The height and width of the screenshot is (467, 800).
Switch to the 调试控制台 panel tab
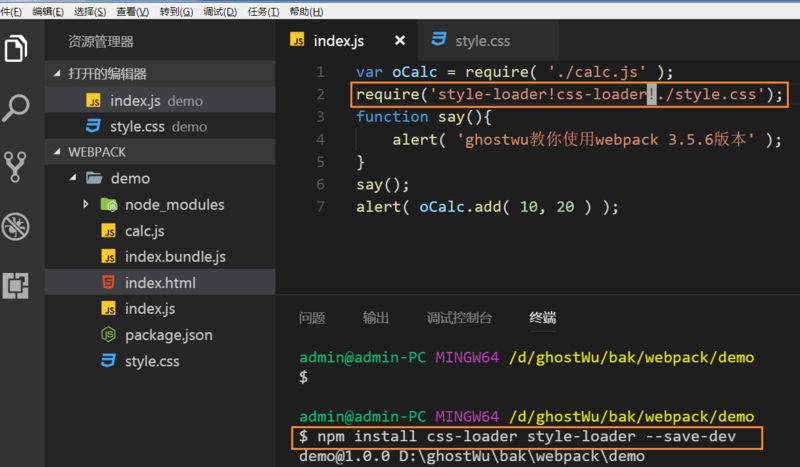(x=459, y=318)
